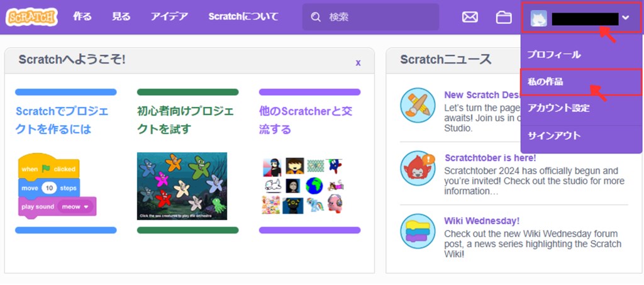Open the Wiki Wednesday! headline
This screenshot has height=285, width=644.
[x=482, y=221]
